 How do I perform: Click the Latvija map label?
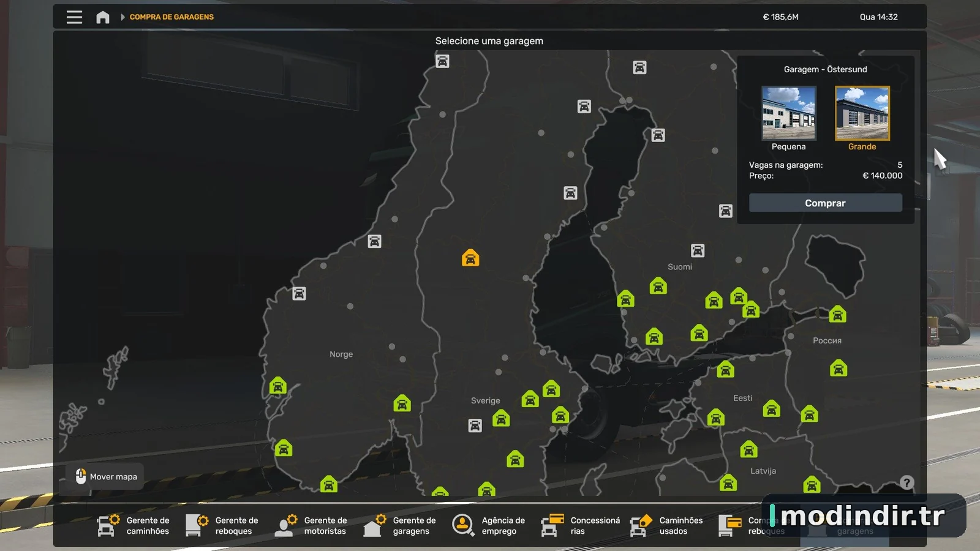coord(763,471)
